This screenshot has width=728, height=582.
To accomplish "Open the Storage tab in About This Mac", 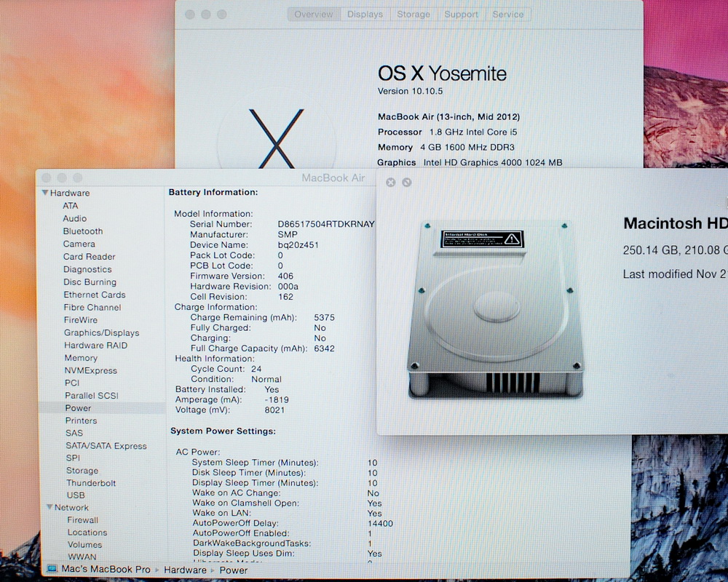I will click(414, 15).
